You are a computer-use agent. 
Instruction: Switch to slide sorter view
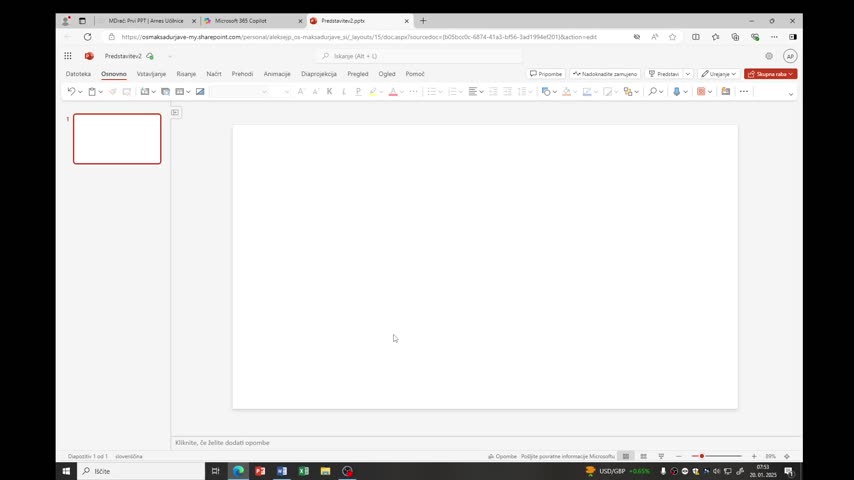pyautogui.click(x=643, y=456)
